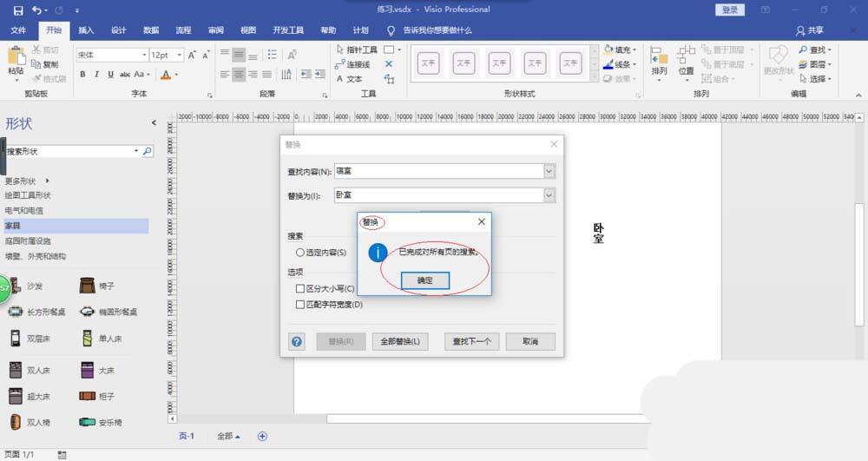Screen dimensions: 868x461
Task: Click the Save icon in title bar
Action: pyautogui.click(x=18, y=10)
